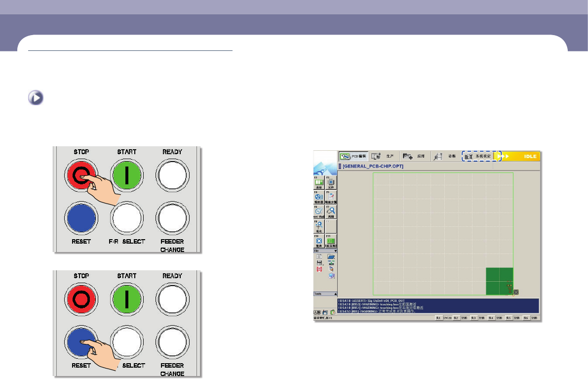Select the F7 cycle magnifier icon
Image resolution: width=588 pixels, height=379 pixels.
click(x=331, y=211)
